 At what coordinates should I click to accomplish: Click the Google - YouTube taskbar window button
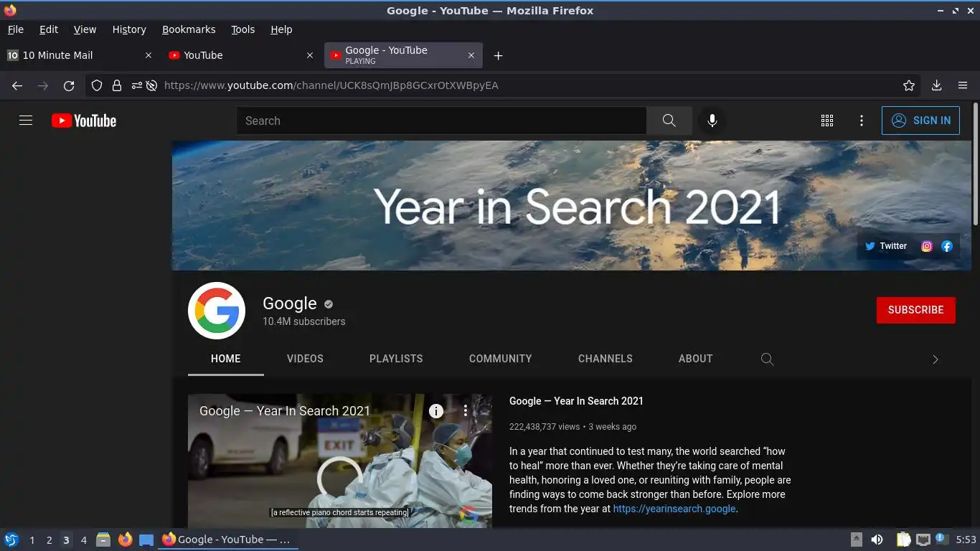pos(227,540)
